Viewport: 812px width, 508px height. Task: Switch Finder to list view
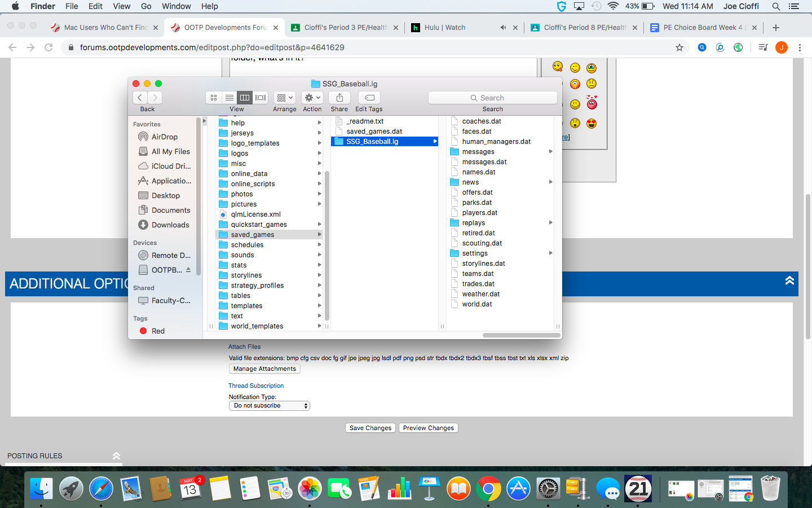[229, 98]
